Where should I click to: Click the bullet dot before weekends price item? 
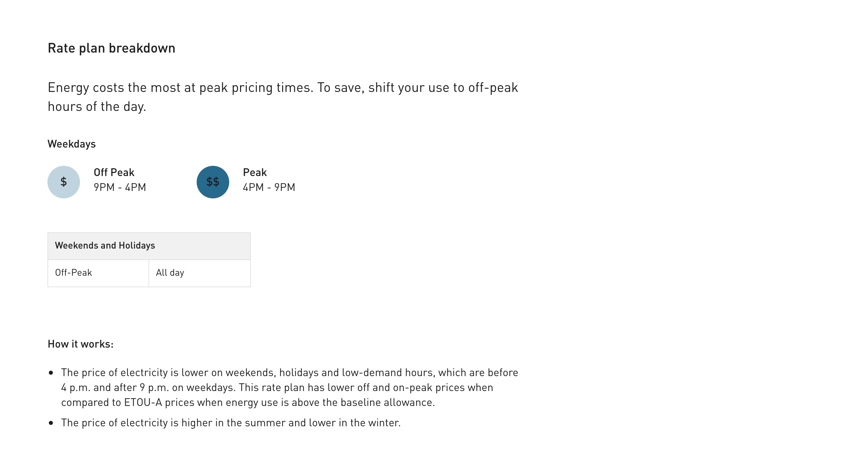tap(51, 373)
